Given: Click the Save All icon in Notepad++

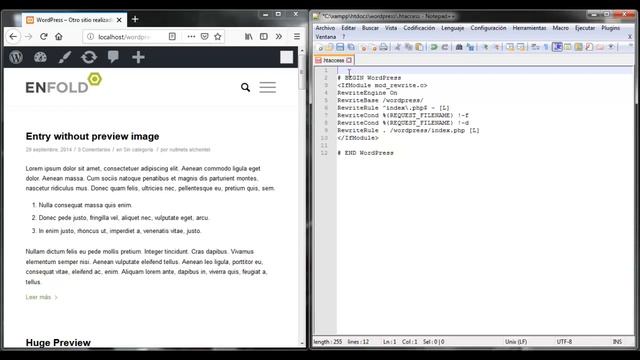Looking at the screenshot, I should [x=351, y=47].
